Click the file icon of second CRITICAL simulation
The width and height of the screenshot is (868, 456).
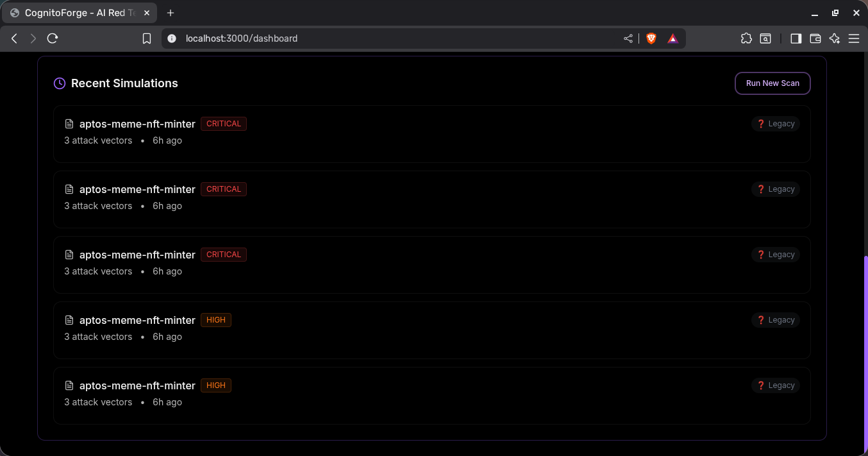(x=69, y=189)
